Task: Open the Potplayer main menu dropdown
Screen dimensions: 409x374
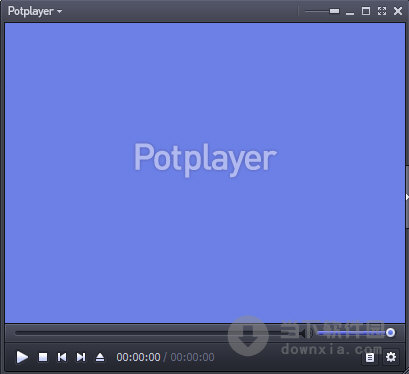Action: (x=35, y=11)
